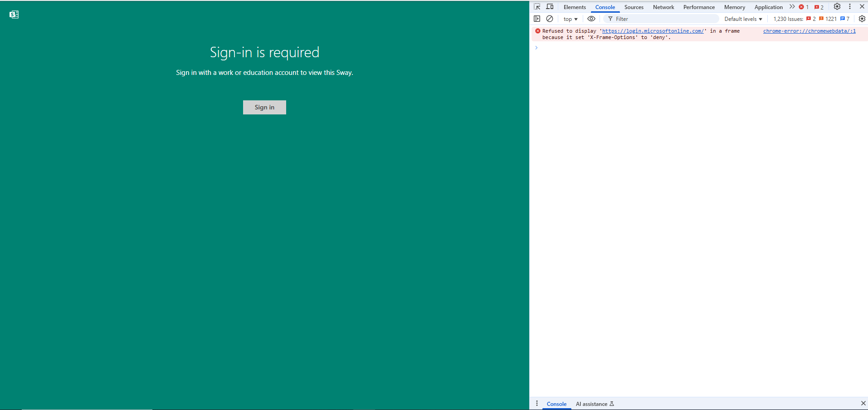The width and height of the screenshot is (868, 410).
Task: Click the console prompt chevron
Action: [x=536, y=48]
